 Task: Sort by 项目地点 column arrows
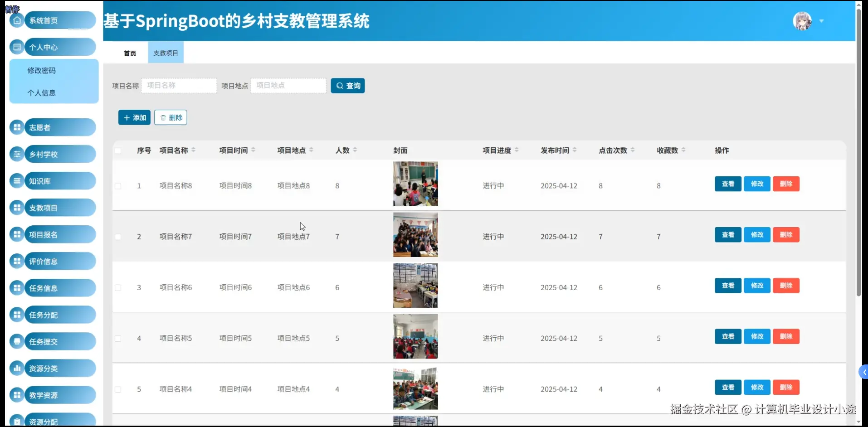[x=311, y=150]
